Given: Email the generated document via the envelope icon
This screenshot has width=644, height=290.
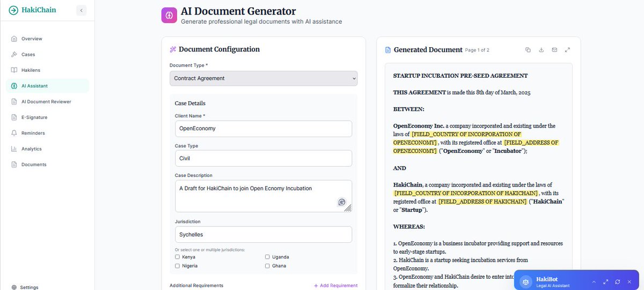Looking at the screenshot, I should [554, 50].
